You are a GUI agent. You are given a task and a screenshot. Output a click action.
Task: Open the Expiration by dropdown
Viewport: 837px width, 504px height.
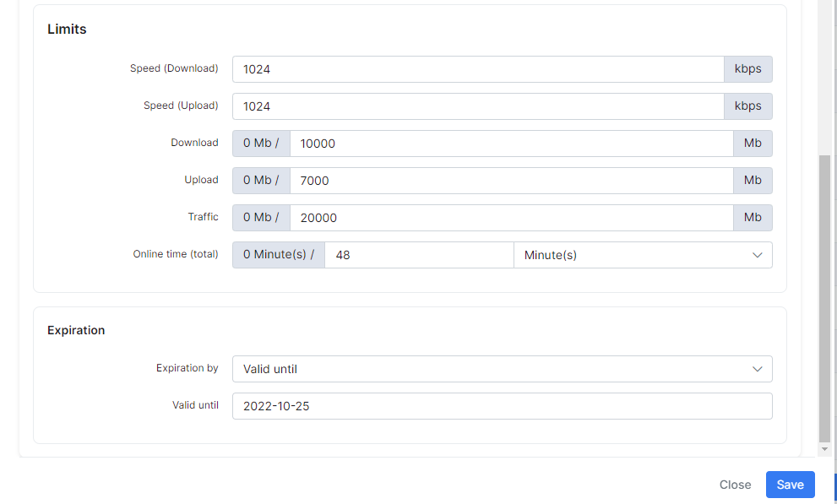[x=503, y=369]
